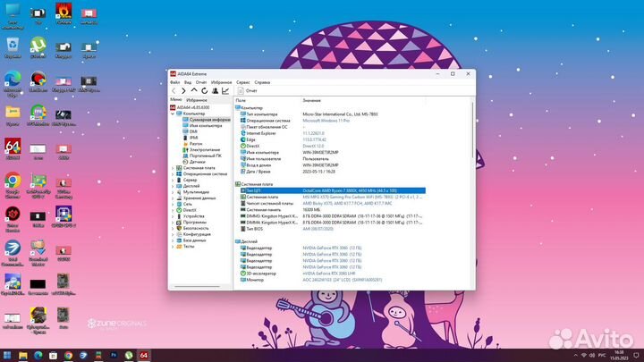Select the highlighted Тип ЦП row

tap(333, 191)
